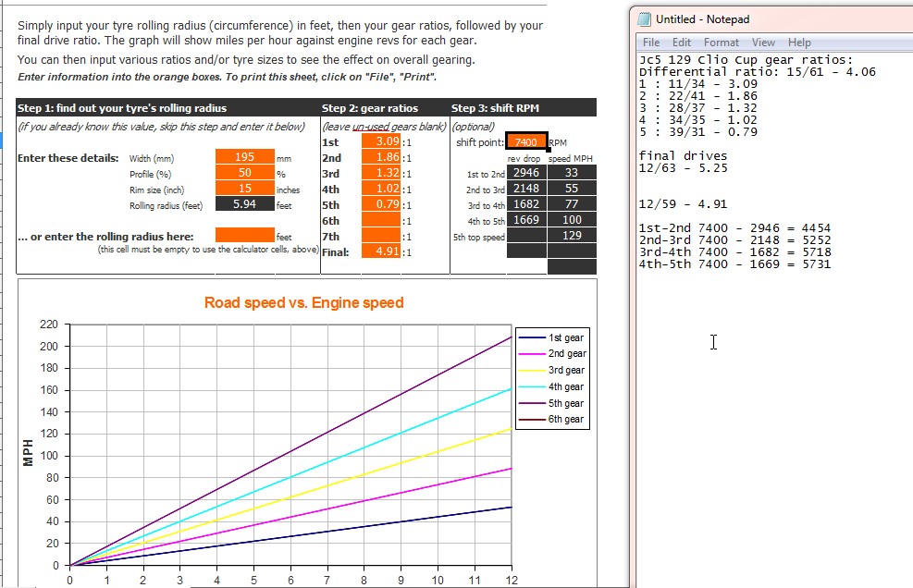Select the shift point cell showing 7400

click(x=525, y=142)
